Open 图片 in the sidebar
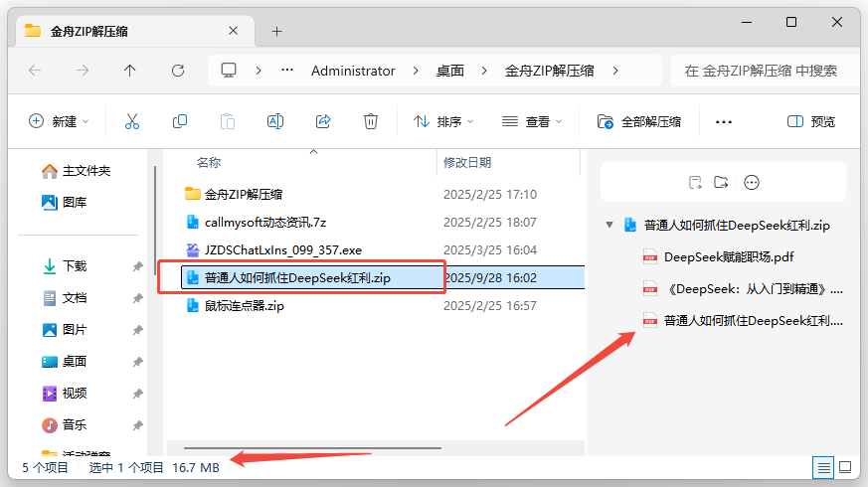The height and width of the screenshot is (487, 868). (x=65, y=330)
